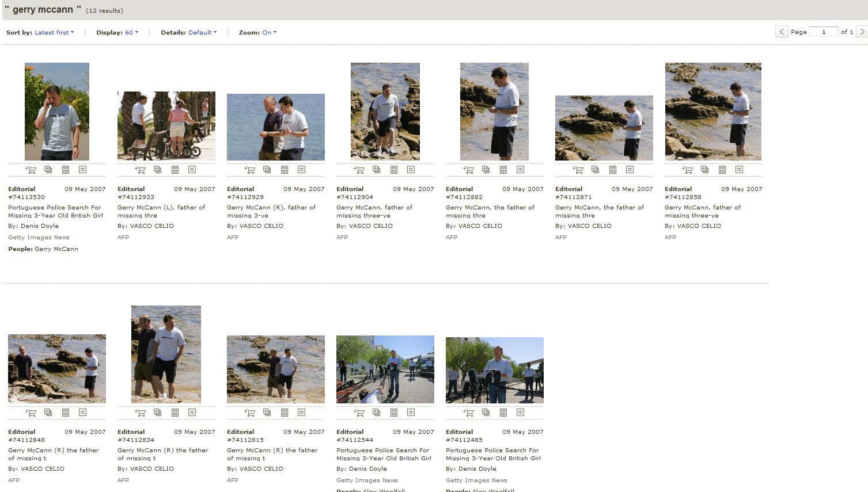Add image #74112834 to lightbox

click(x=158, y=413)
